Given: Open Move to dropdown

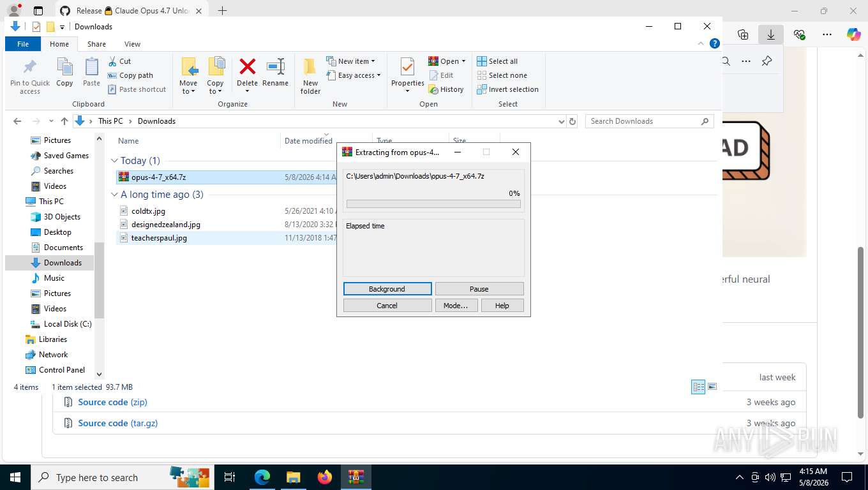Looking at the screenshot, I should 188,76.
